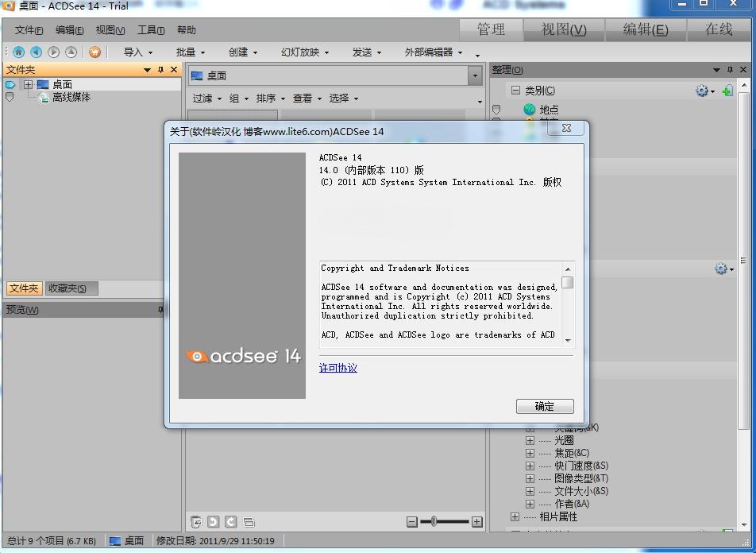Click the zoom in plus icon
756x553 pixels.
[476, 522]
